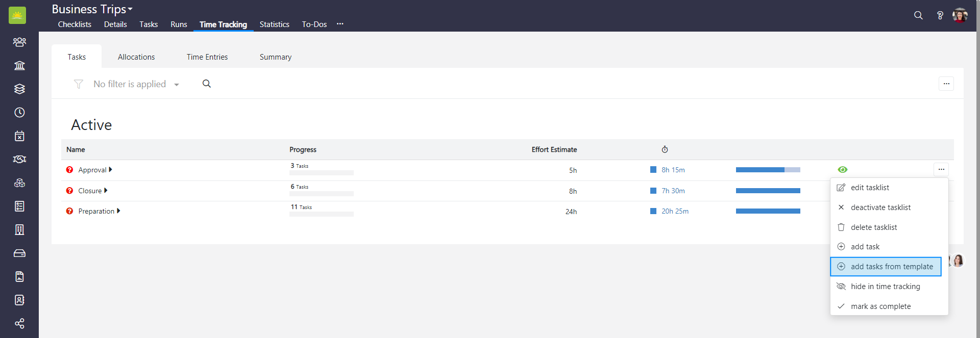This screenshot has height=338, width=980.
Task: Open the people group icon in sidebar
Action: pyautogui.click(x=19, y=42)
